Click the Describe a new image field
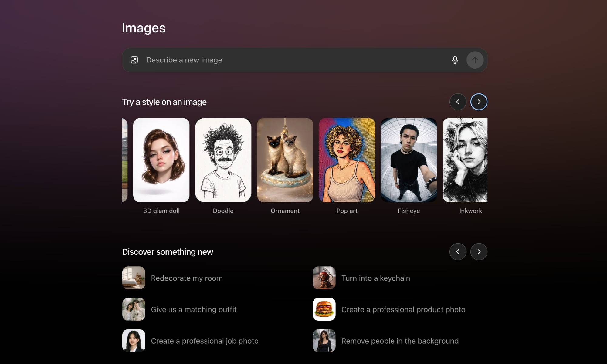Viewport: 607px width, 364px height. click(x=291, y=60)
